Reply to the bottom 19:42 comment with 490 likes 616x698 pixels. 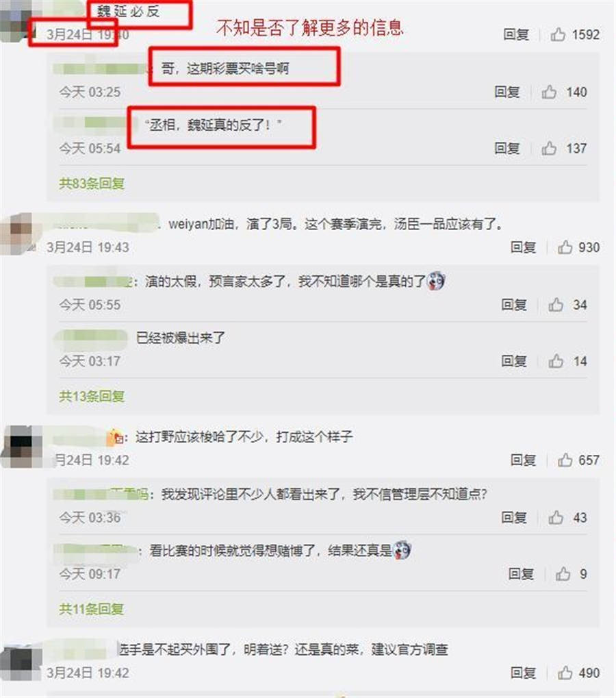click(523, 673)
